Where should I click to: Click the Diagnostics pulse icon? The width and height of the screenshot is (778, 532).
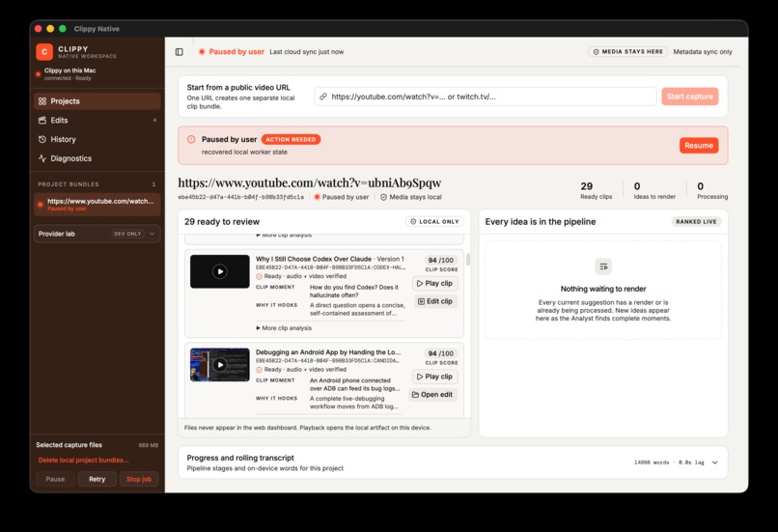click(42, 158)
